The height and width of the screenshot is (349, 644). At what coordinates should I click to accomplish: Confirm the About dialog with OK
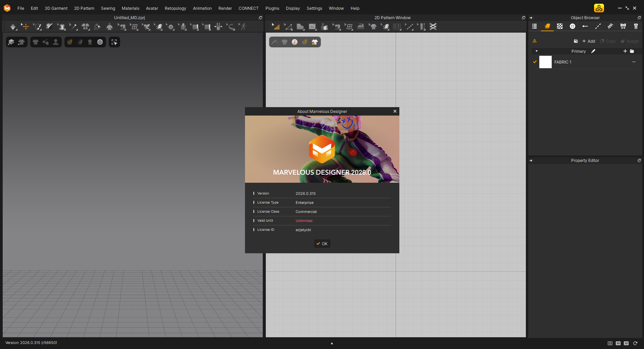pos(322,244)
